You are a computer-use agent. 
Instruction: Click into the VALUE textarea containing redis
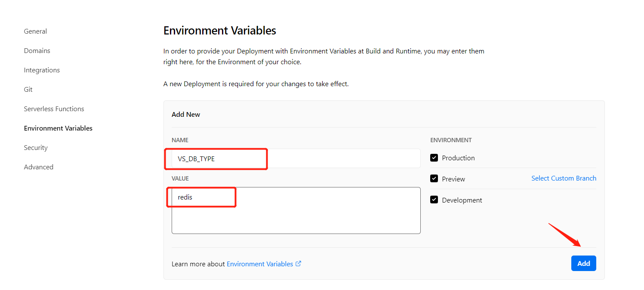296,210
